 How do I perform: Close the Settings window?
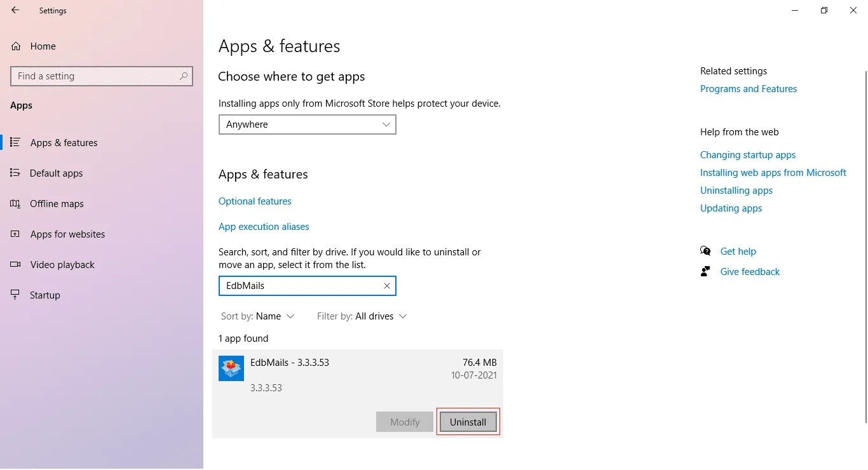coord(853,10)
